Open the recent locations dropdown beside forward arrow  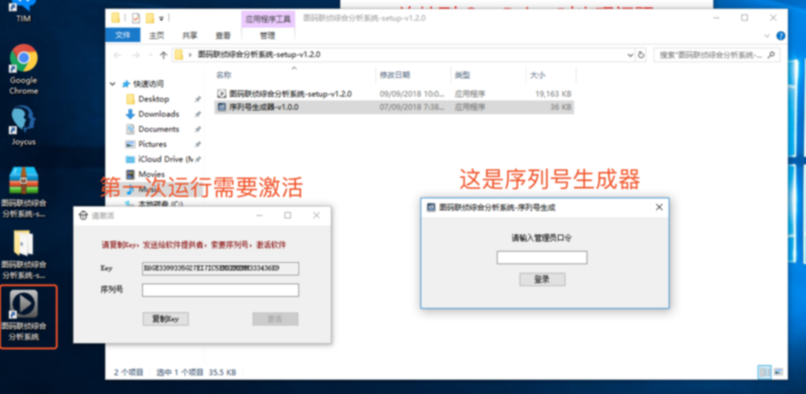(x=150, y=55)
